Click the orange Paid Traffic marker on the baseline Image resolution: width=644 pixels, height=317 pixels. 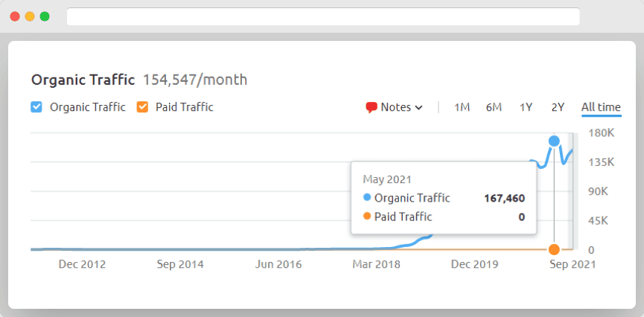click(x=554, y=249)
